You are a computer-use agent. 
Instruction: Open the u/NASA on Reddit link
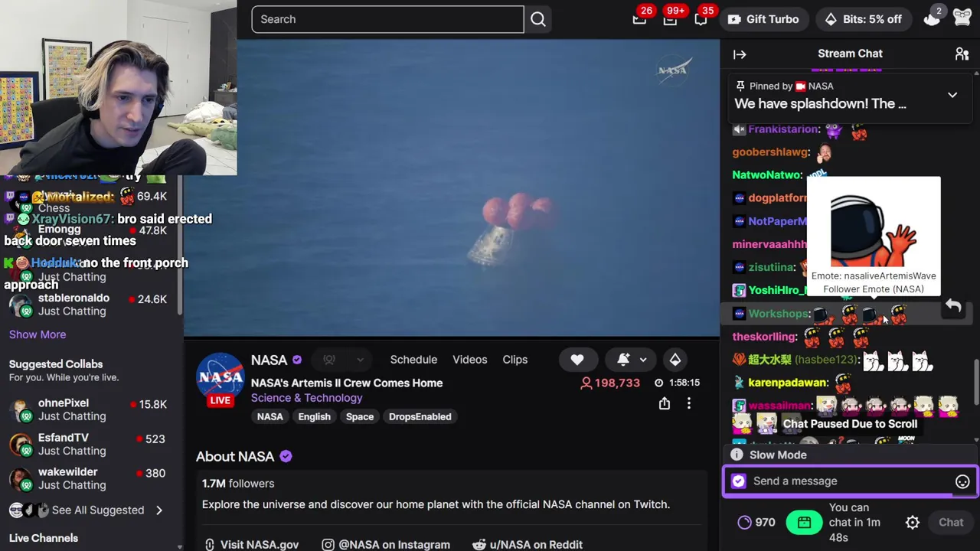528,544
